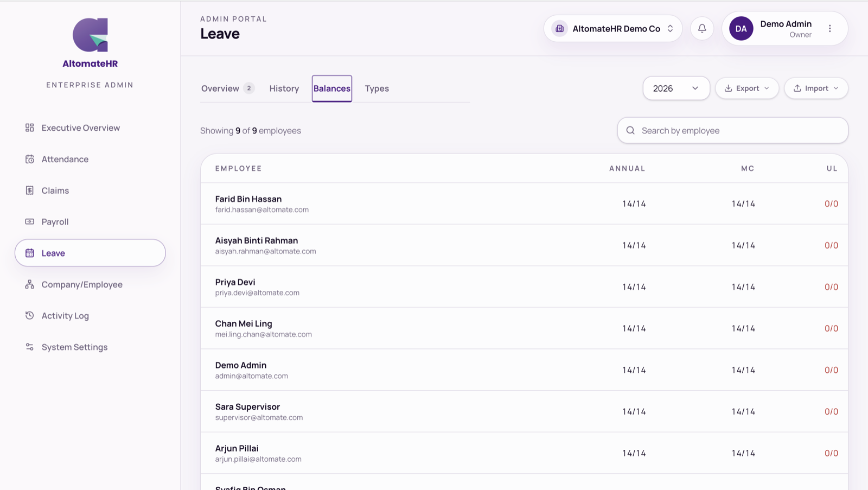868x490 pixels.
Task: Click supervisor@altomate.com email
Action: 259,417
